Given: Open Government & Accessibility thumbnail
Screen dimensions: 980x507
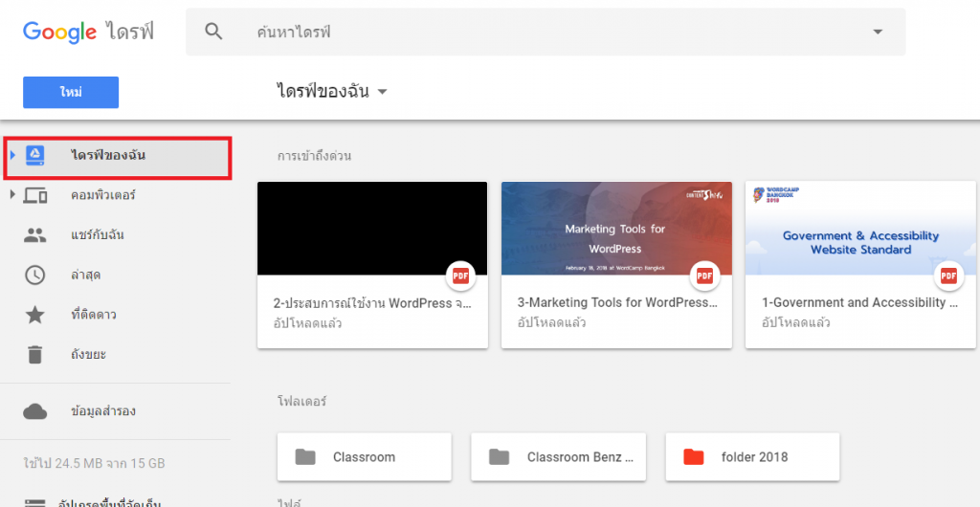Looking at the screenshot, I should click(860, 229).
